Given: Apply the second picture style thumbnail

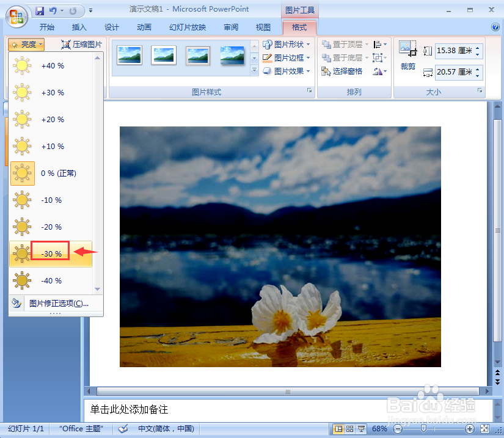Looking at the screenshot, I should pyautogui.click(x=164, y=55).
